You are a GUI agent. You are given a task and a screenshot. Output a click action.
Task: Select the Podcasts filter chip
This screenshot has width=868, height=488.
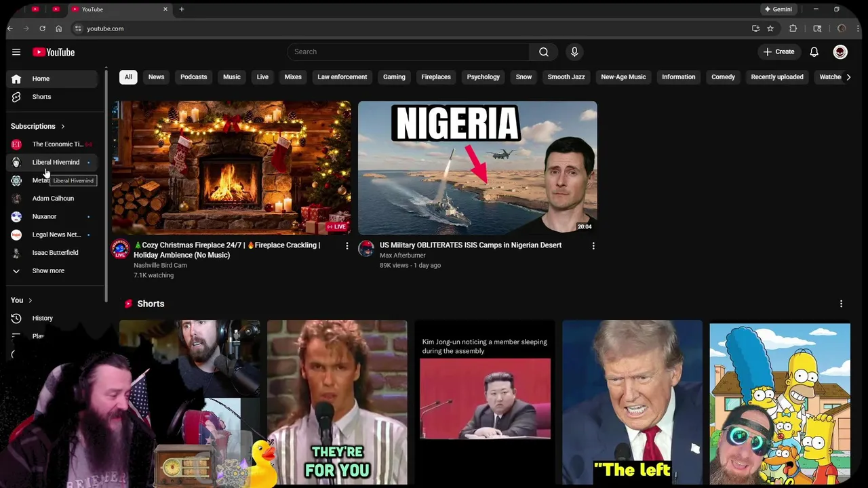point(194,77)
